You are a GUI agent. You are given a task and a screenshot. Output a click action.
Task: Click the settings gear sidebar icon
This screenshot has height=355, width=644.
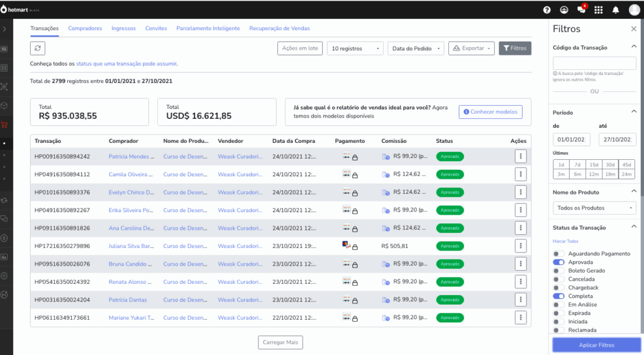tap(4, 276)
